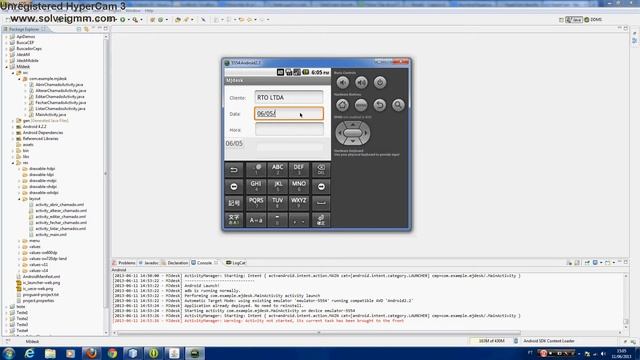Image resolution: width=640 pixels, height=360 pixels.
Task: Toggle A↔a case key on keypad
Action: click(x=256, y=220)
